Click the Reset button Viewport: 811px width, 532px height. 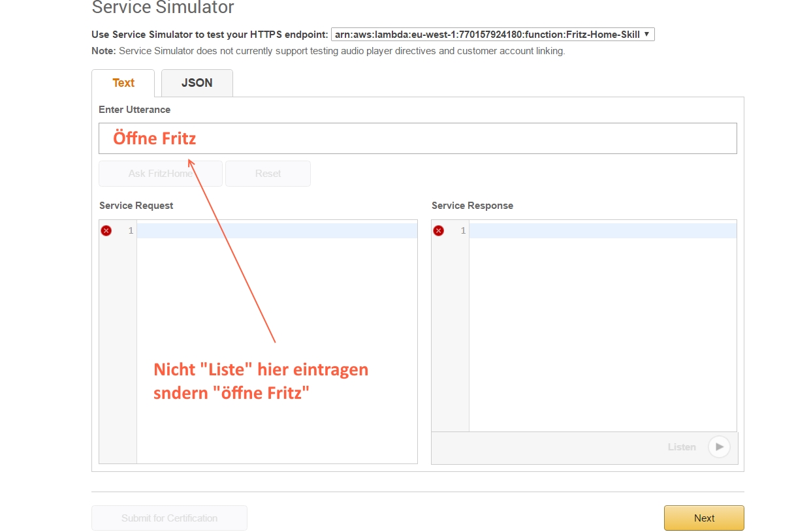coord(268,174)
